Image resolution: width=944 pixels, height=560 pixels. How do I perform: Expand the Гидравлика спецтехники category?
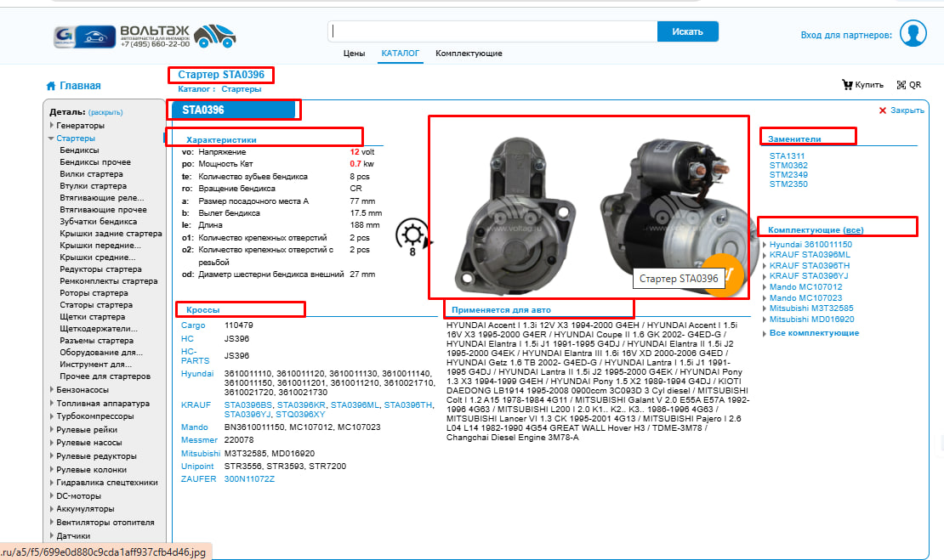tap(52, 483)
